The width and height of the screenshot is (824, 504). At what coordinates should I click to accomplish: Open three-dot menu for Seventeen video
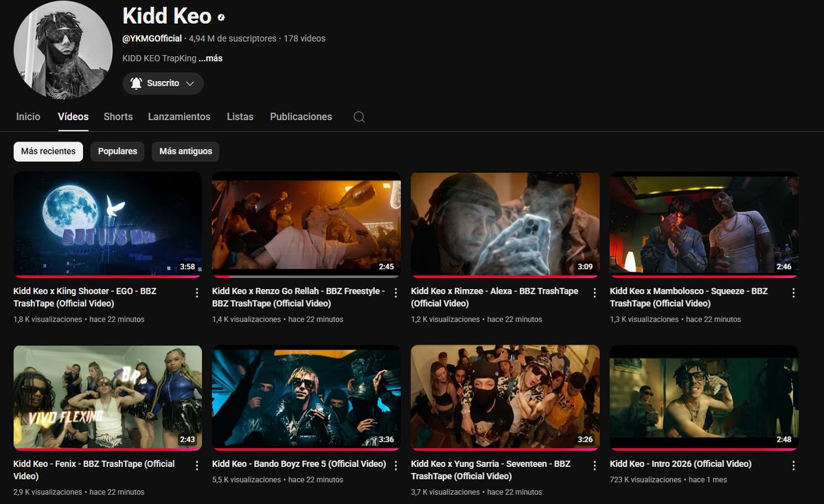tap(595, 465)
